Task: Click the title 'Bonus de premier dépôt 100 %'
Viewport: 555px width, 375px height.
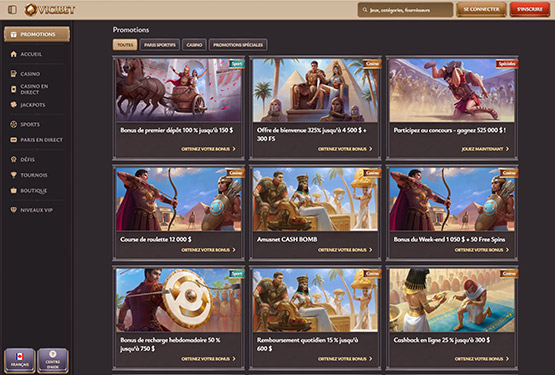Action: [x=177, y=130]
